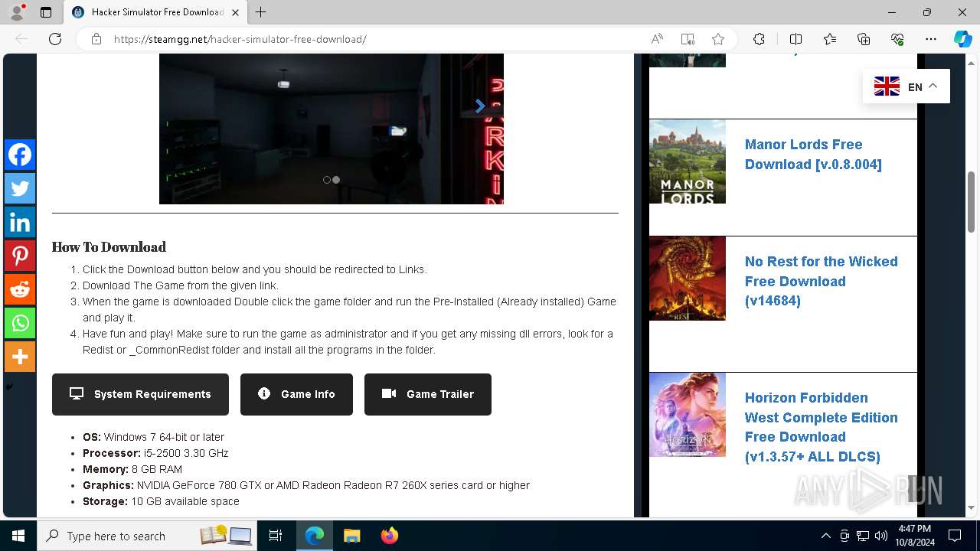
Task: Open browser Extensions
Action: pos(759,39)
